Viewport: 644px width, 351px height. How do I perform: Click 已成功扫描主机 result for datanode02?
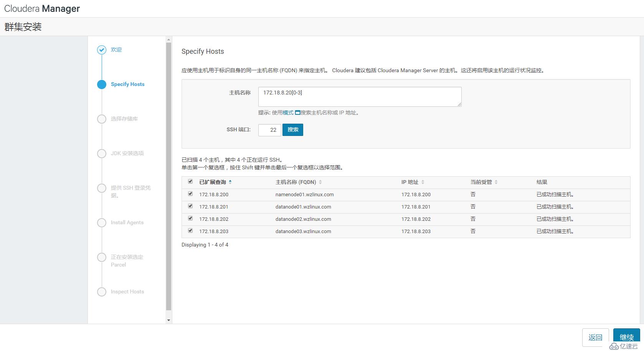pyautogui.click(x=555, y=219)
